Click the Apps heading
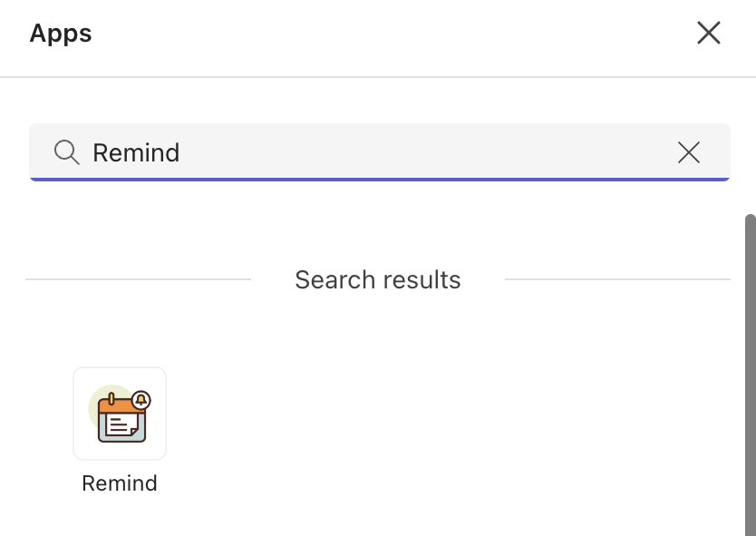 (x=60, y=33)
